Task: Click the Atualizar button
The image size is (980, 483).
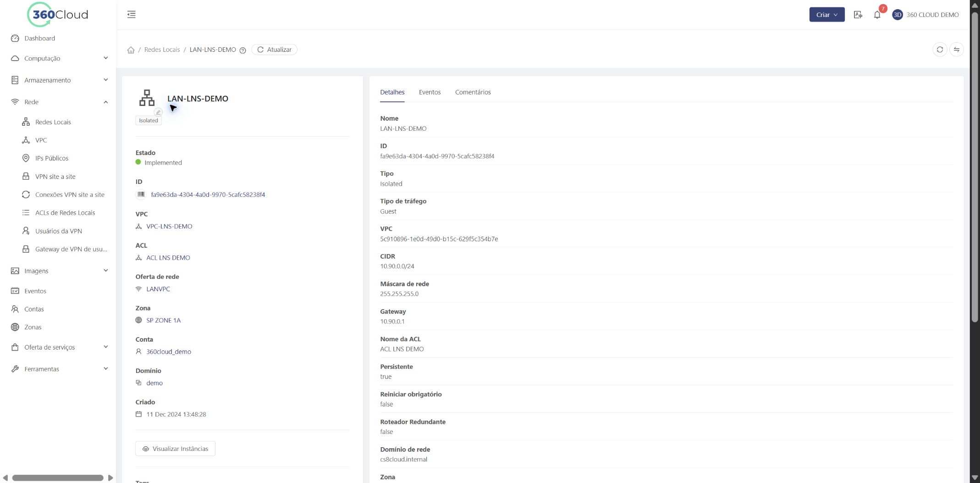Action: click(x=274, y=50)
